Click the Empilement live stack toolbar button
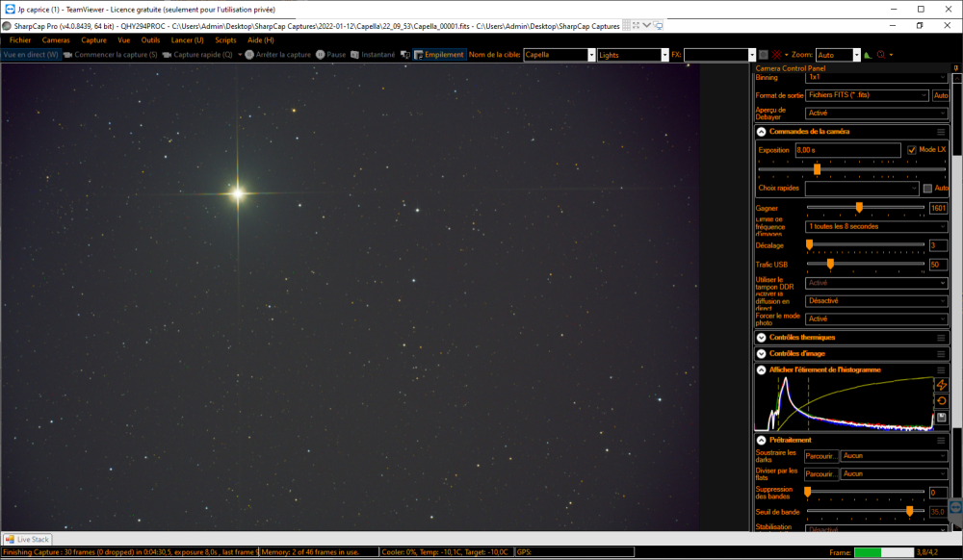The height and width of the screenshot is (560, 963). coord(440,55)
